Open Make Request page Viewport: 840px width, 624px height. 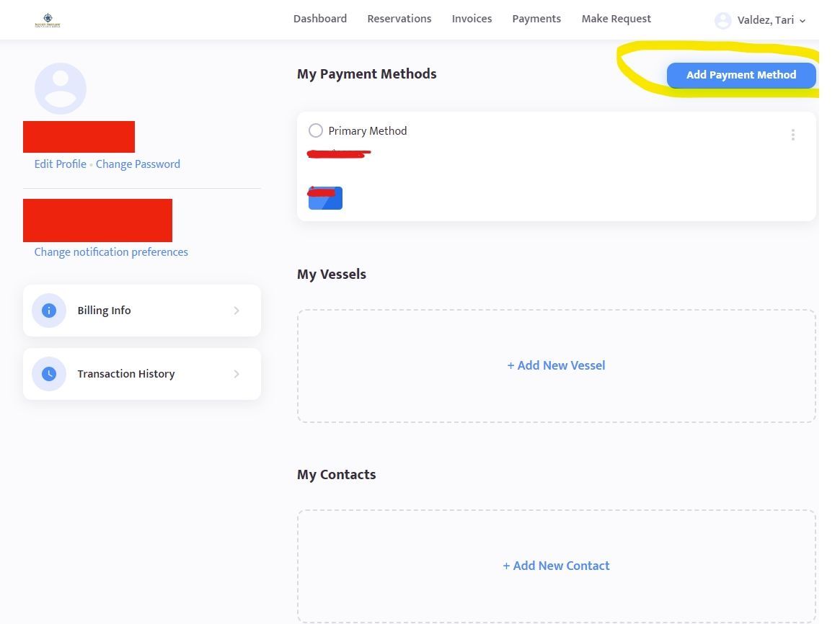[616, 19]
